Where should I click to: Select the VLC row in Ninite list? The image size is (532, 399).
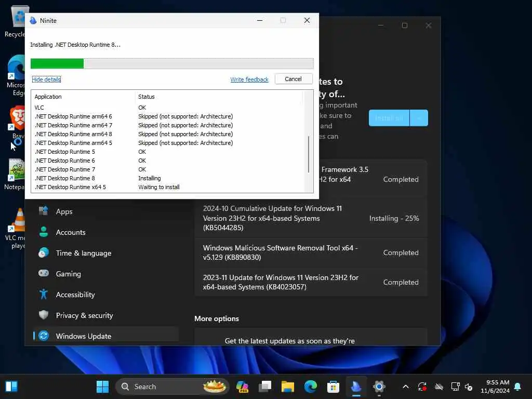(x=168, y=108)
